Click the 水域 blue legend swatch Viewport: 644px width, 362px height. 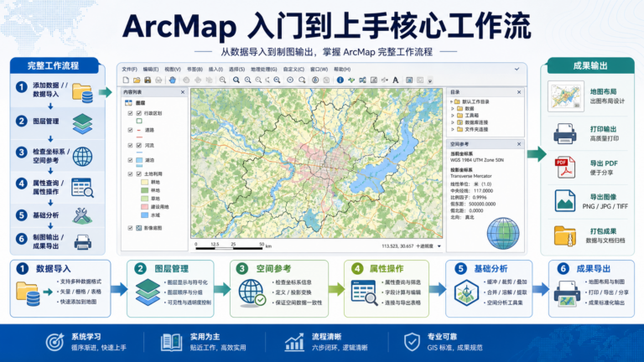point(144,215)
